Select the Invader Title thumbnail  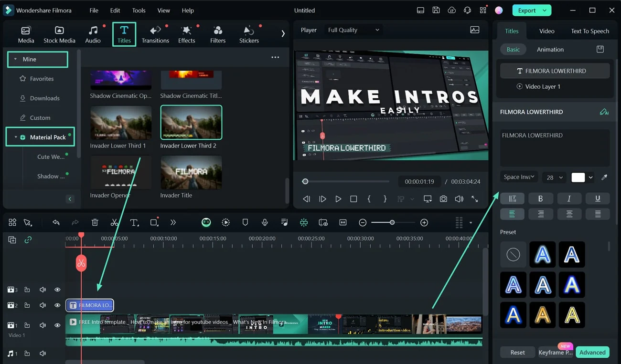point(191,172)
